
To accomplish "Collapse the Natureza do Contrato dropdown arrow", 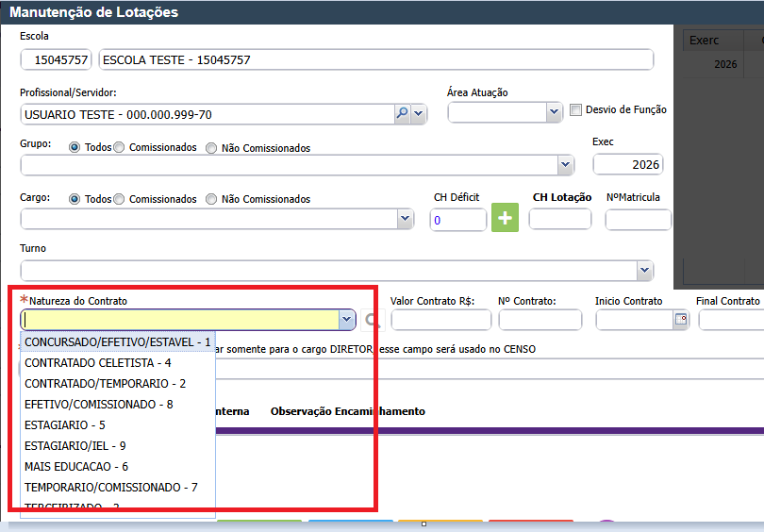I will tap(345, 321).
